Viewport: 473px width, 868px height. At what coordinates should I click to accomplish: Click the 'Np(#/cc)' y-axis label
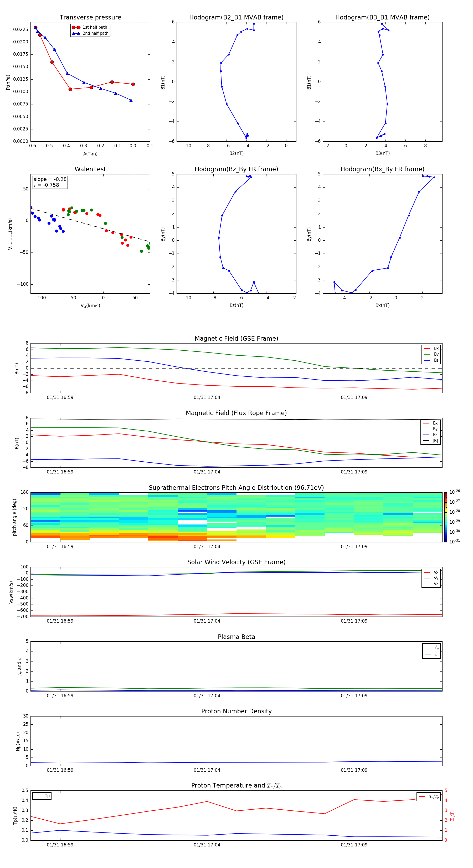point(18,741)
